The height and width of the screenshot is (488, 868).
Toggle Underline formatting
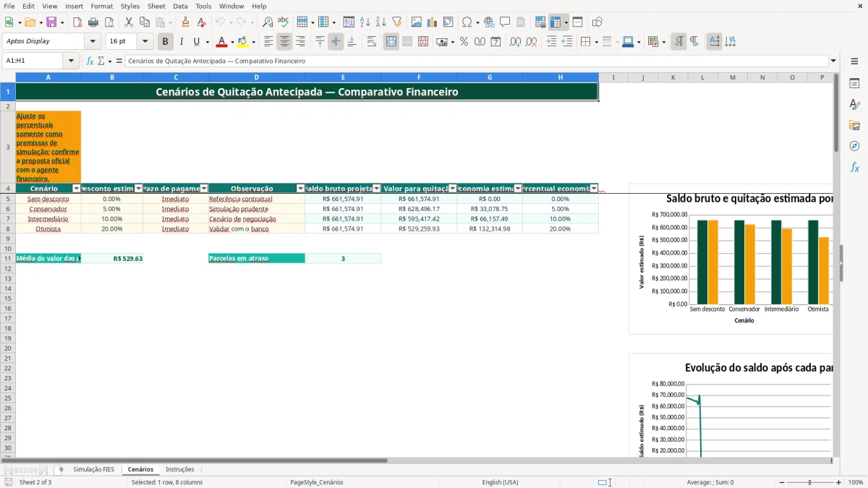point(196,42)
